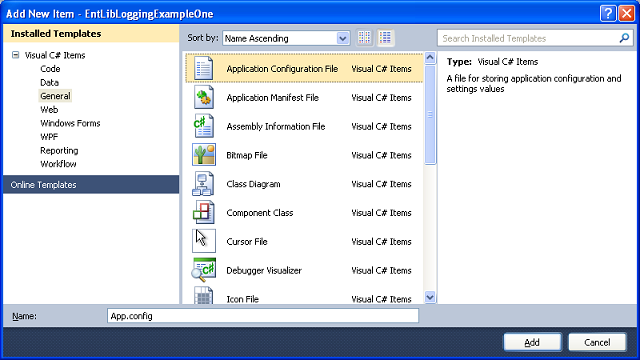Select the Icon File template icon

[203, 296]
